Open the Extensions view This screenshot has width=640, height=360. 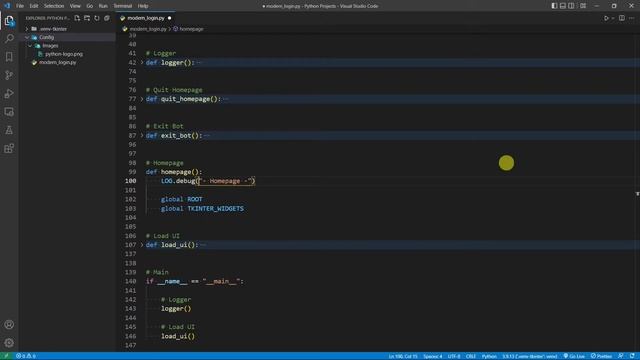coord(9,148)
